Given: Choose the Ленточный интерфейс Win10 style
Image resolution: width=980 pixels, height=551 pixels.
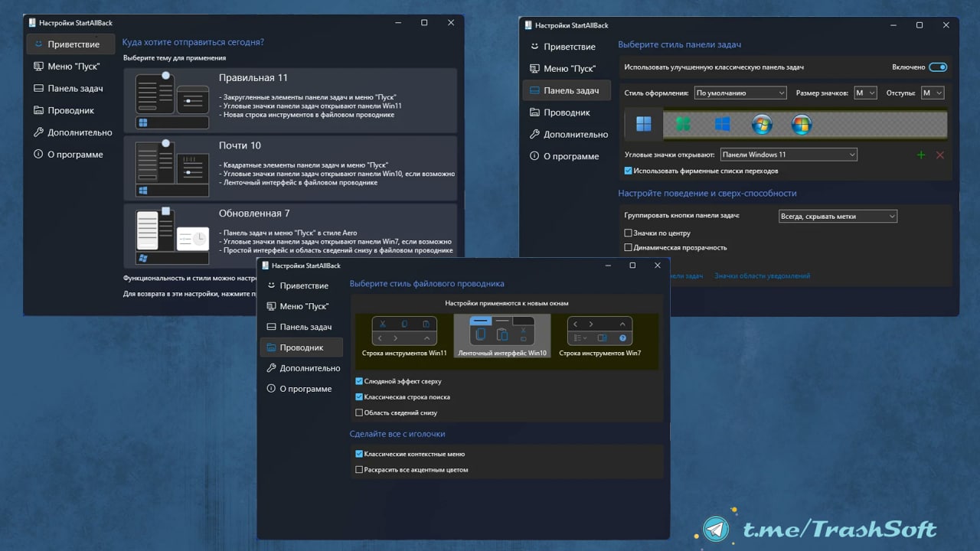Looking at the screenshot, I should click(502, 337).
